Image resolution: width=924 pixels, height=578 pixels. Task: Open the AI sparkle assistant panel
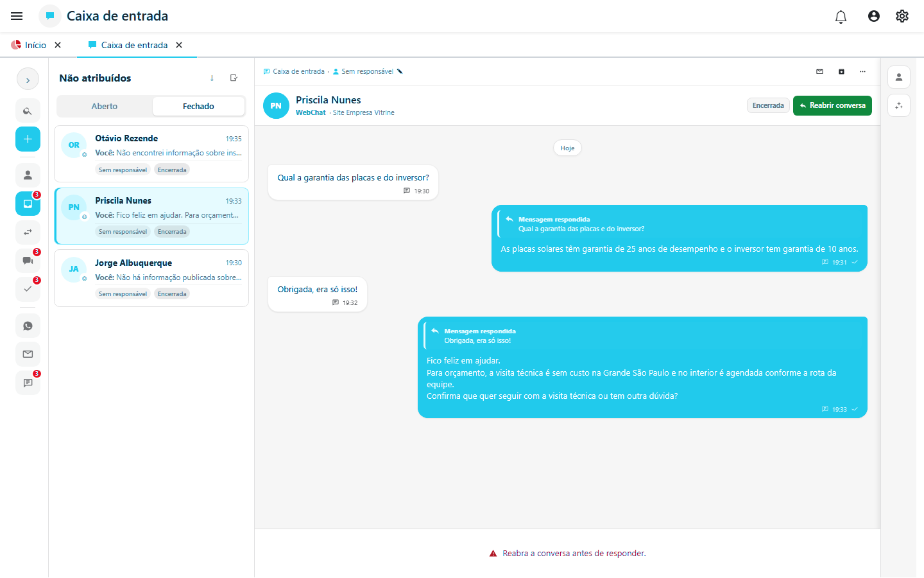click(899, 105)
